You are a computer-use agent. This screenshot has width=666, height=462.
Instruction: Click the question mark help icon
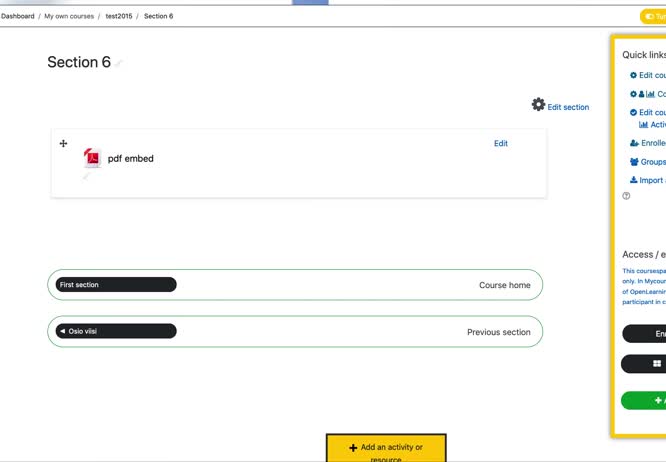pos(626,196)
